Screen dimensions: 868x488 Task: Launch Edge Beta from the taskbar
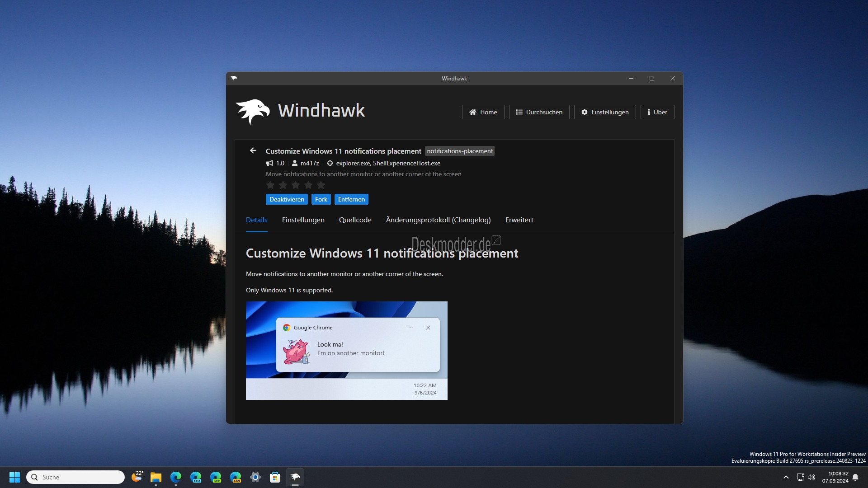[x=196, y=477]
